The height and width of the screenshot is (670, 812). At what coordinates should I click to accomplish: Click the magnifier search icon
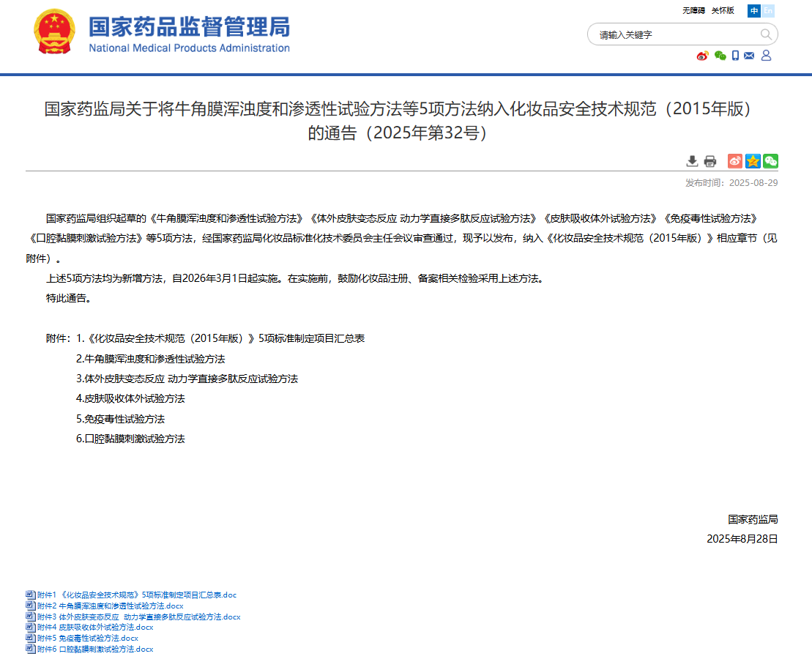click(766, 34)
